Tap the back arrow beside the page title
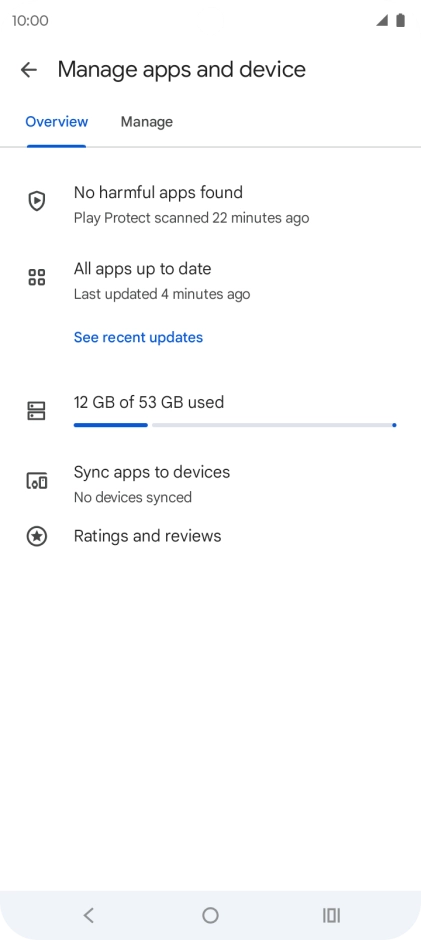This screenshot has height=940, width=421. [x=29, y=70]
